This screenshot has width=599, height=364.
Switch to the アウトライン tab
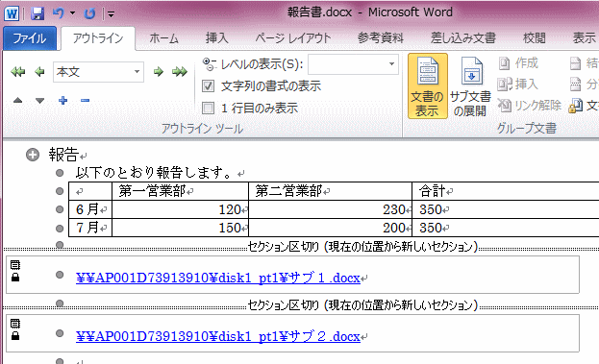click(x=98, y=38)
